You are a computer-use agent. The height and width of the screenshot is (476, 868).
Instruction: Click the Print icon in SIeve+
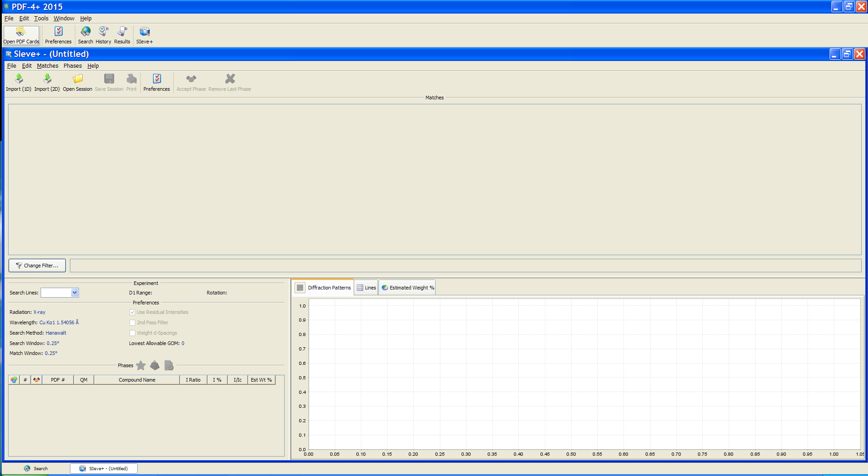pyautogui.click(x=131, y=83)
